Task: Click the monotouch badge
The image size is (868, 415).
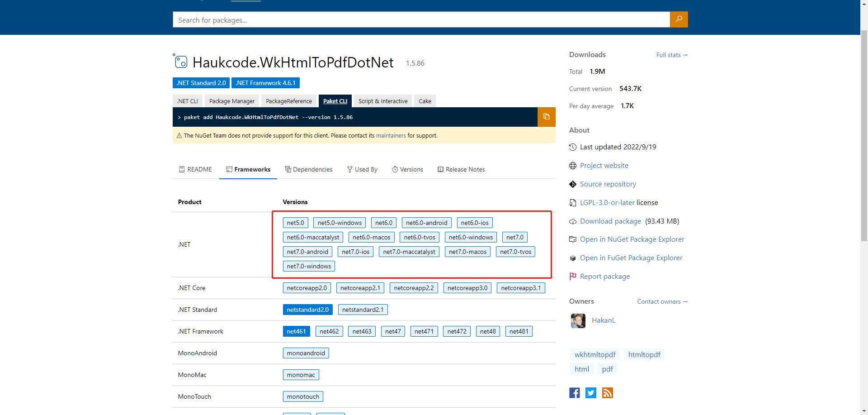Action: tap(303, 396)
